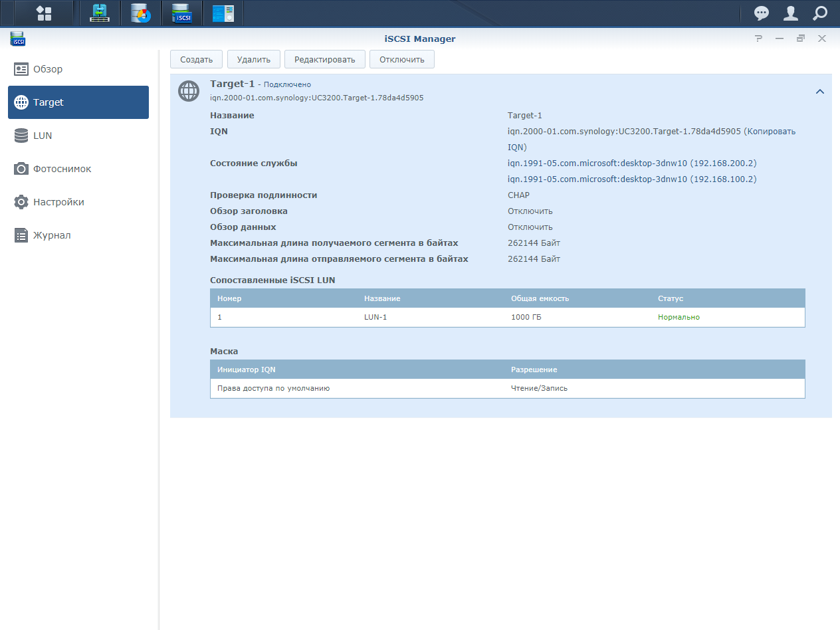840x630 pixels.
Task: Click the Overview (Обзор) sidebar icon
Action: click(21, 69)
